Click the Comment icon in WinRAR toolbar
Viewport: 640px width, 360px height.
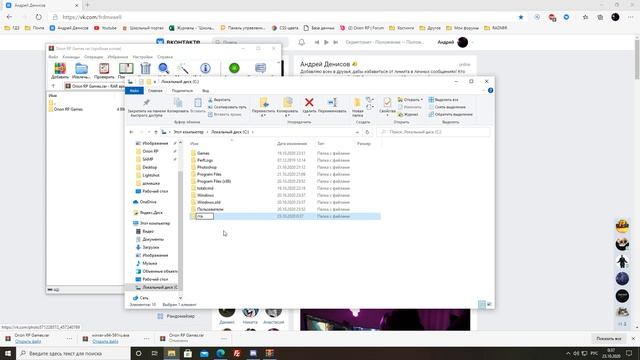pos(260,68)
